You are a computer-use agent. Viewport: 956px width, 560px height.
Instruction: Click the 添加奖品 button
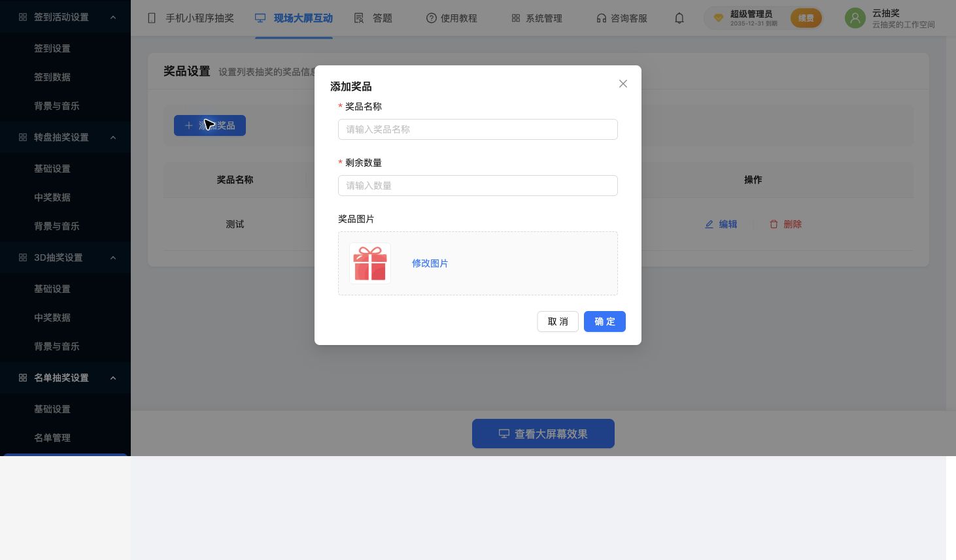pyautogui.click(x=210, y=125)
